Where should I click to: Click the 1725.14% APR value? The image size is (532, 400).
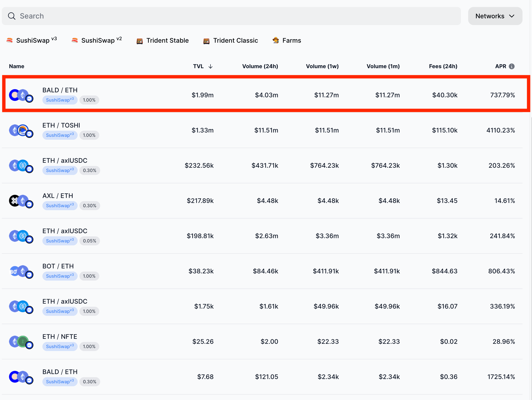point(501,377)
